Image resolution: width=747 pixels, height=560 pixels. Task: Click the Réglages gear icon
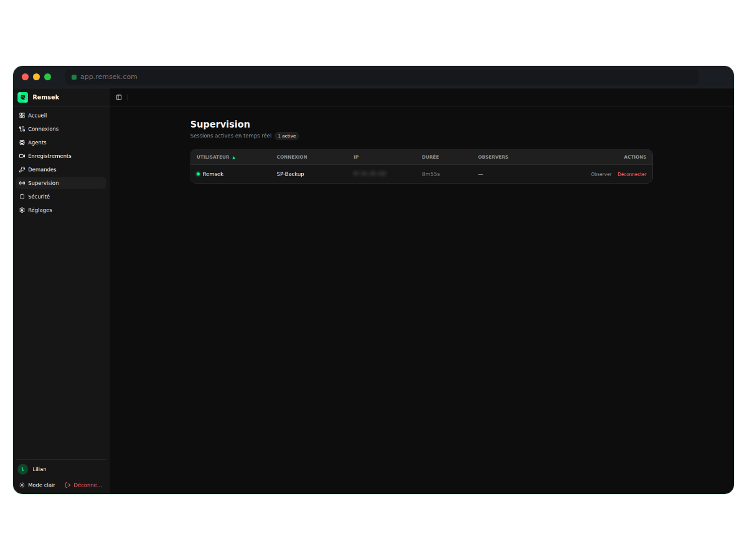22,210
